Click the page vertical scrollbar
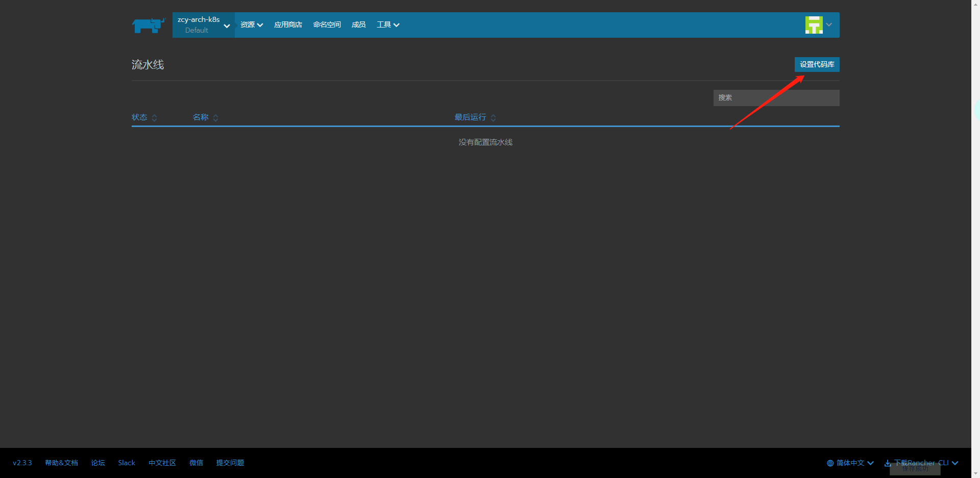 click(x=975, y=239)
